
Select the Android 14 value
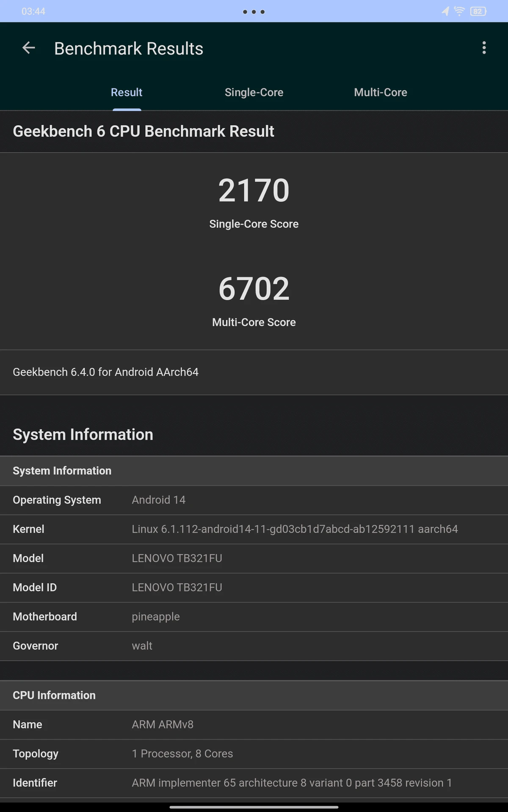tap(159, 500)
